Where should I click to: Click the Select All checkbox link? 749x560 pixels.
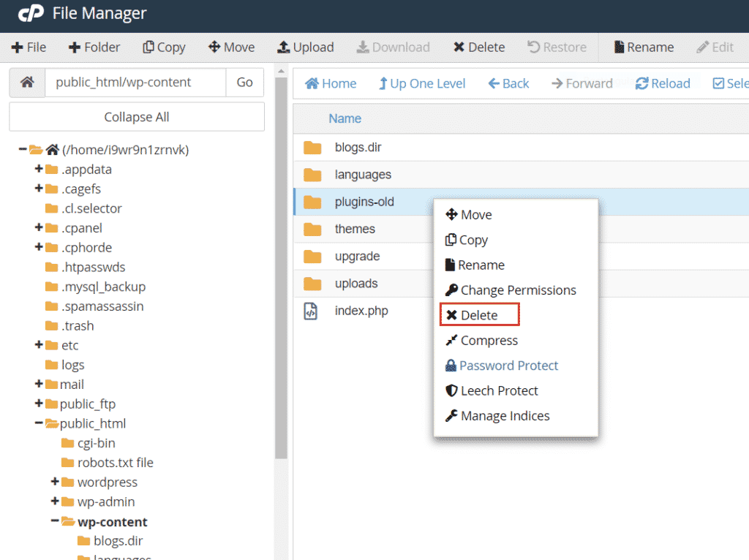(x=731, y=83)
